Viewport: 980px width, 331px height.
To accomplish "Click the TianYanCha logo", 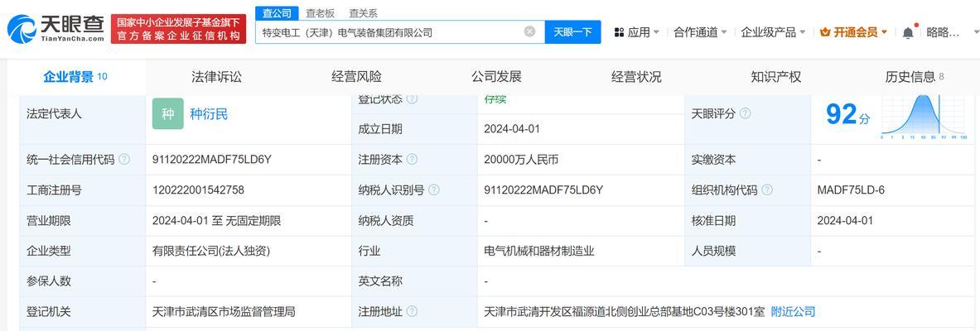I will pos(56,29).
